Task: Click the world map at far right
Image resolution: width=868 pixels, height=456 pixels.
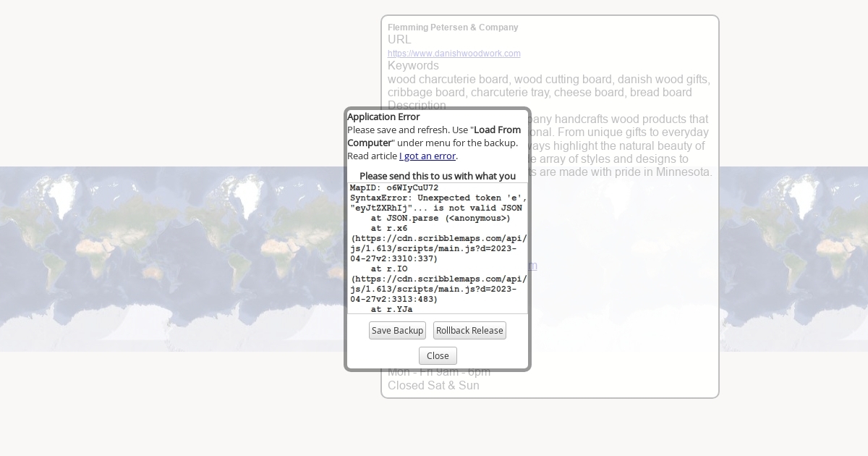Action: [x=796, y=259]
